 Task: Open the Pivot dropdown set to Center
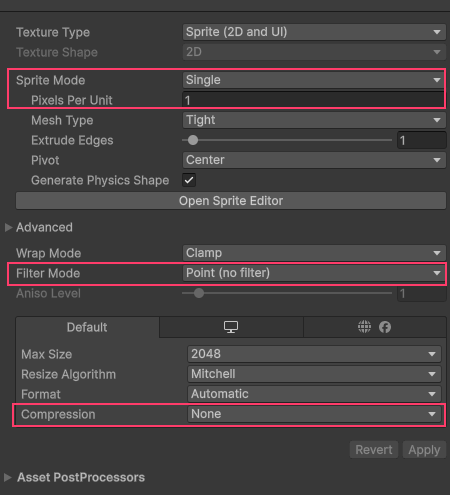(314, 160)
